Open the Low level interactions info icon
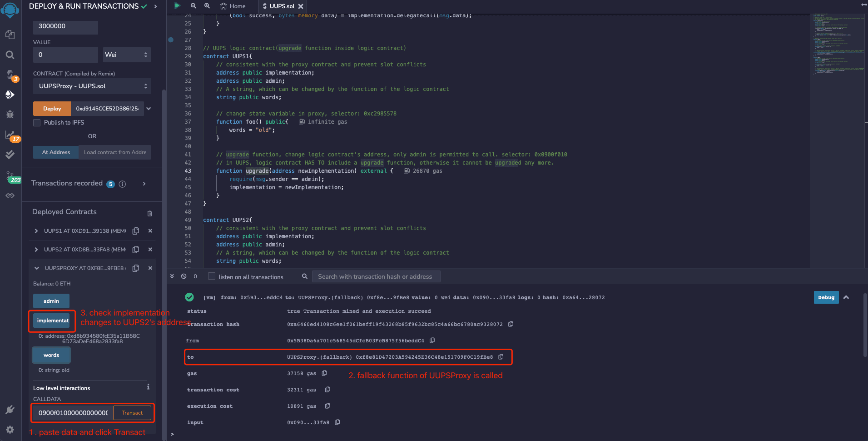This screenshot has width=868, height=441. pyautogui.click(x=148, y=387)
